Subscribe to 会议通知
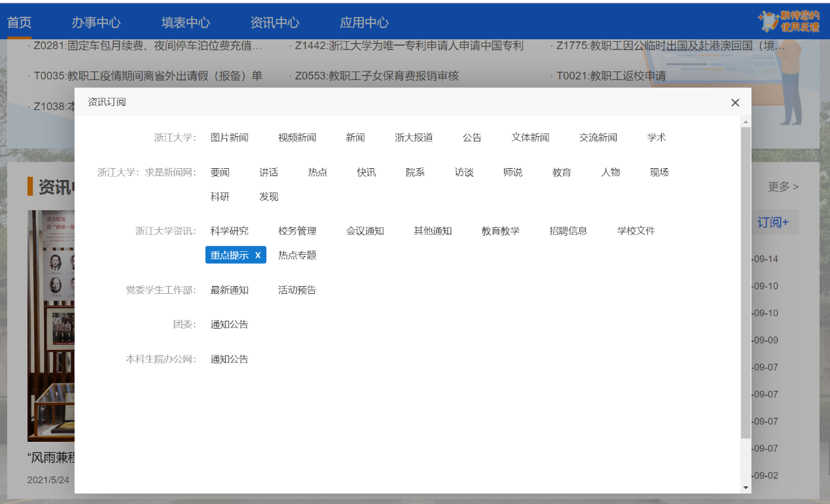The height and width of the screenshot is (504, 830). (x=365, y=231)
